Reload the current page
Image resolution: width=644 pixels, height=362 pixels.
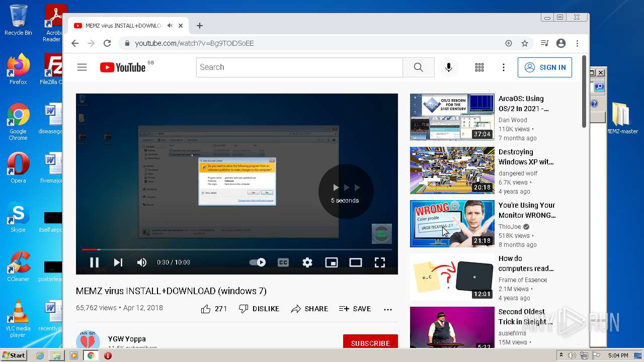click(x=107, y=43)
